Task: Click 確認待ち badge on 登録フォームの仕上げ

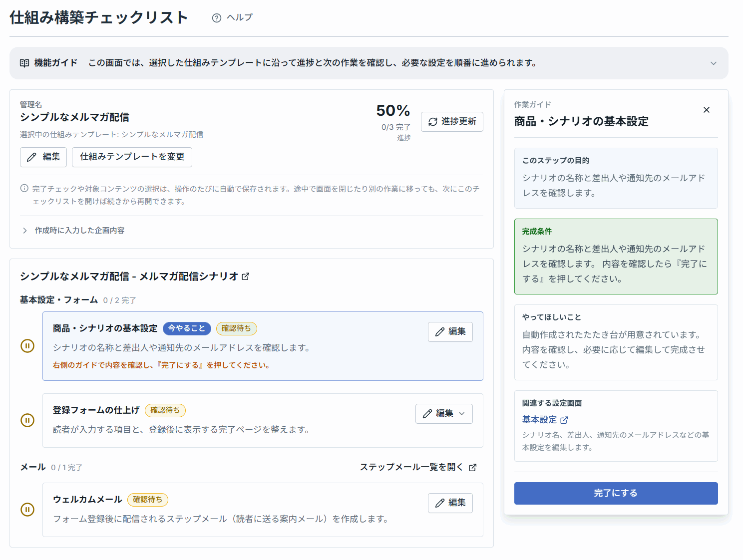Action: tap(165, 410)
